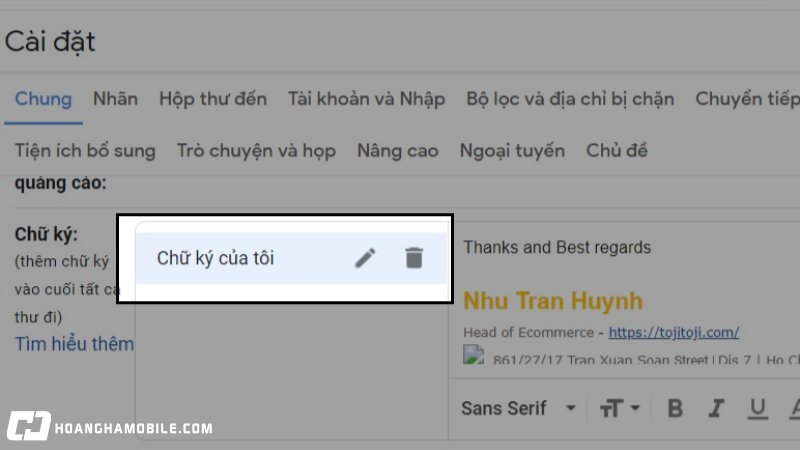800x450 pixels.
Task: Open the Ngoại tuyến tab
Action: click(x=512, y=151)
